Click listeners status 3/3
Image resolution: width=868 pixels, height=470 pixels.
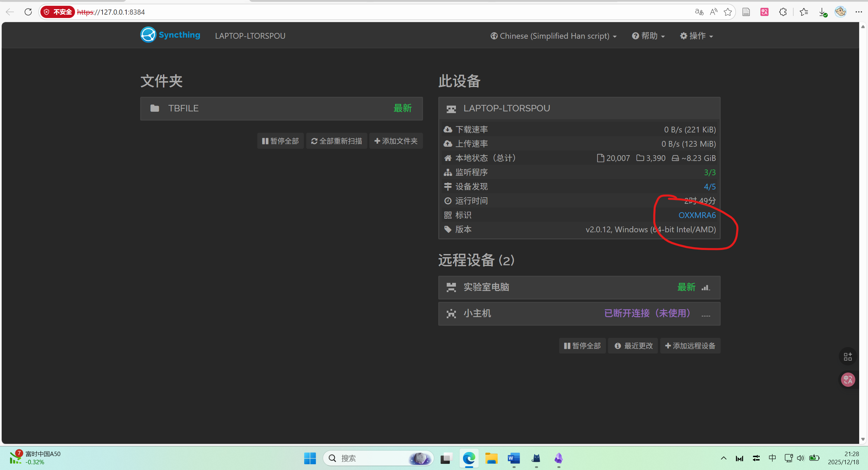click(709, 173)
